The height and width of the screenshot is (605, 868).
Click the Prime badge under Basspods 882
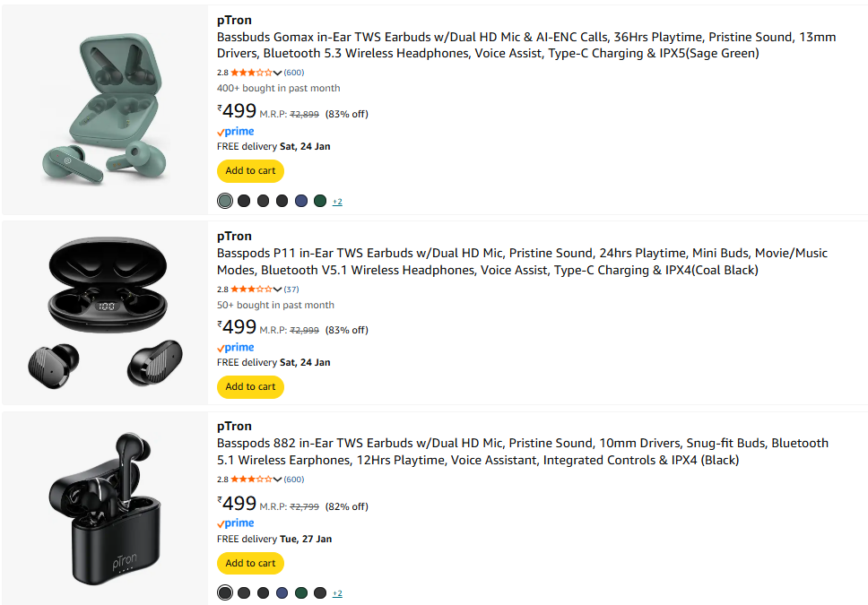(x=236, y=523)
